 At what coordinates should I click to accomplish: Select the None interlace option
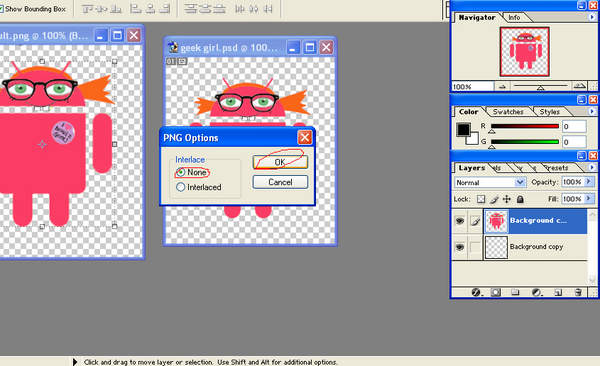tap(181, 172)
